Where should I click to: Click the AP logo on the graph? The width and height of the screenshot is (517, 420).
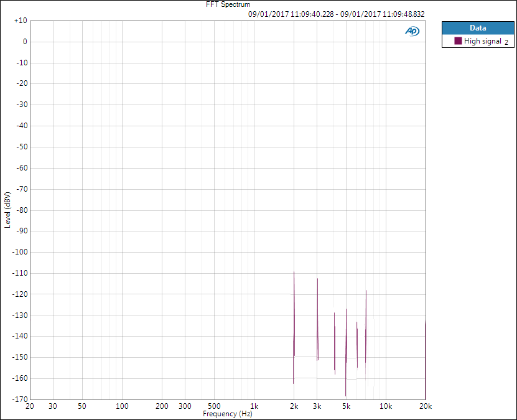(412, 31)
